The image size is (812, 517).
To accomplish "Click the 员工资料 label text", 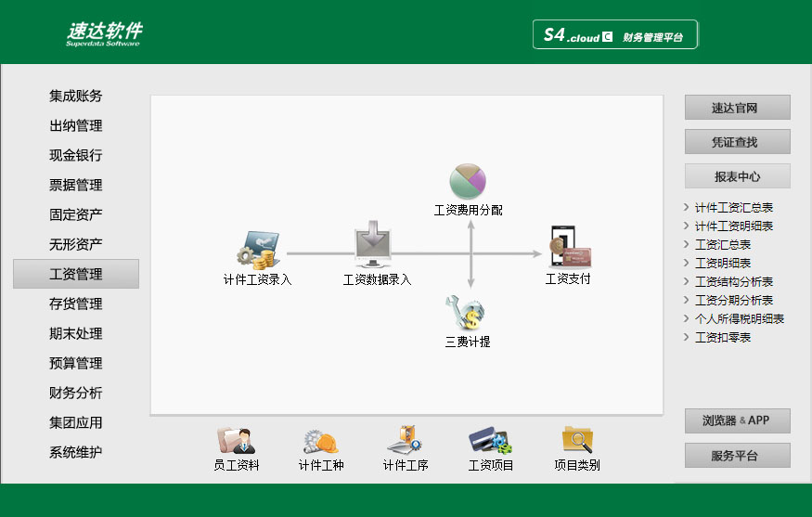I will pyautogui.click(x=237, y=465).
